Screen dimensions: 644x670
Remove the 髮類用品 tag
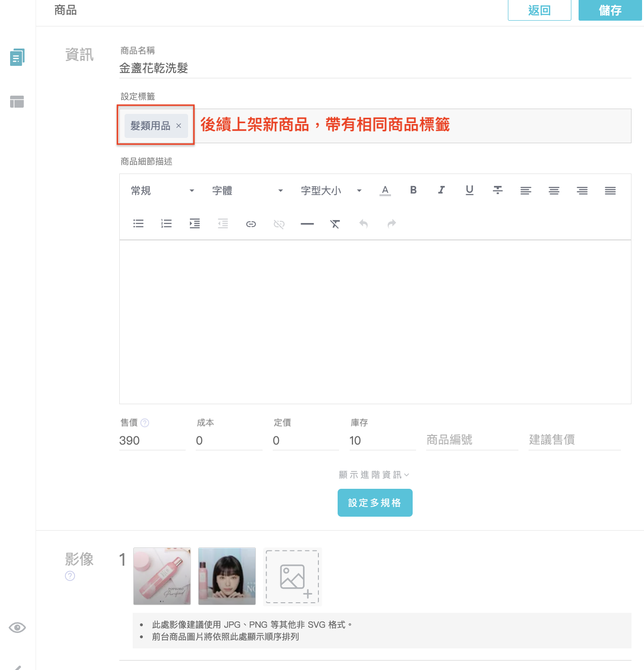click(x=178, y=126)
